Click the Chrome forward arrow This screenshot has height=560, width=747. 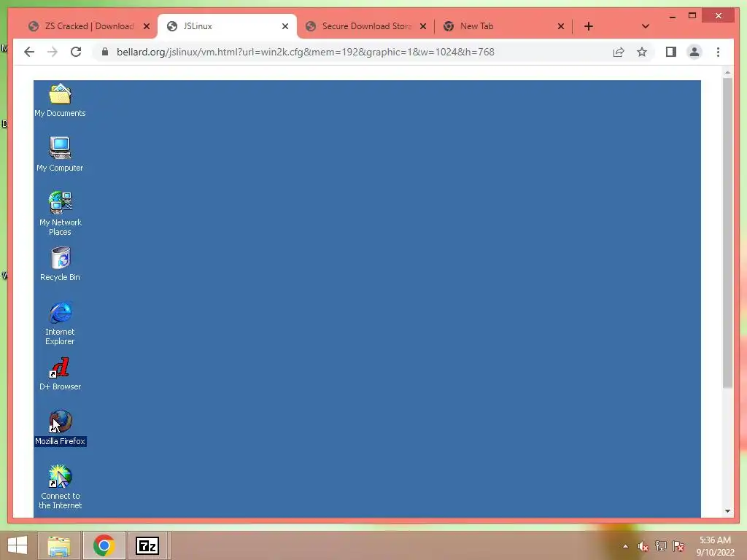53,52
